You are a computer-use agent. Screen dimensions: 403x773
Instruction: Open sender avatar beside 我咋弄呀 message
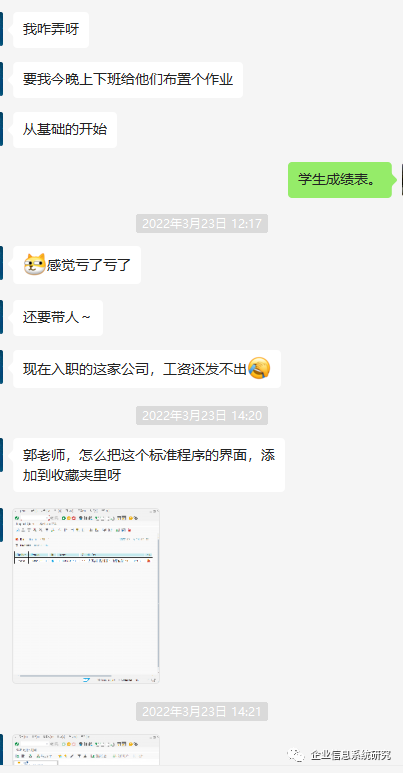click(x=1, y=30)
